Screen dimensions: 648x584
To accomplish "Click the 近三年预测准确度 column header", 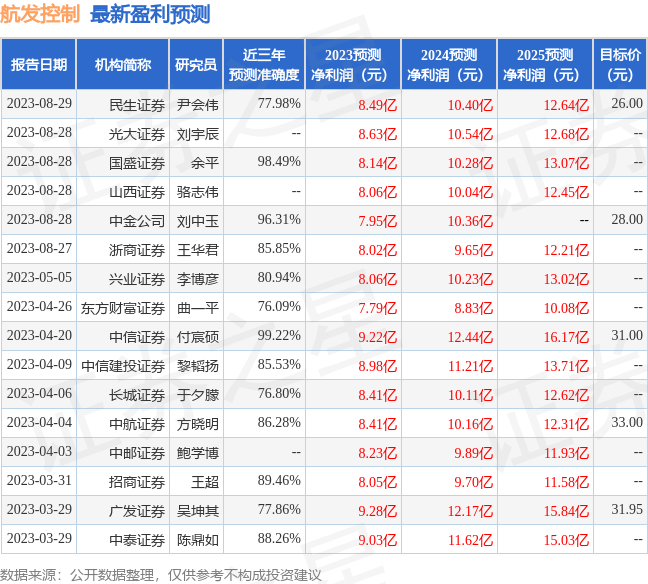I will pos(264,64).
